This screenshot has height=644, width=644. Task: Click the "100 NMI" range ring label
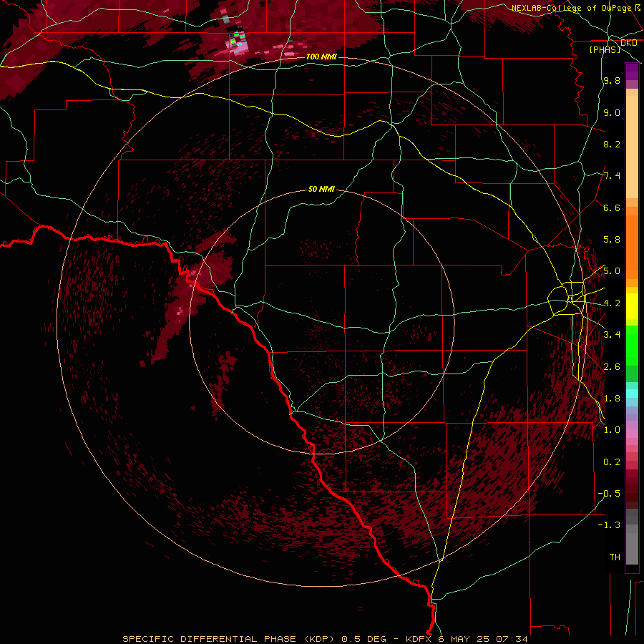pos(321,57)
